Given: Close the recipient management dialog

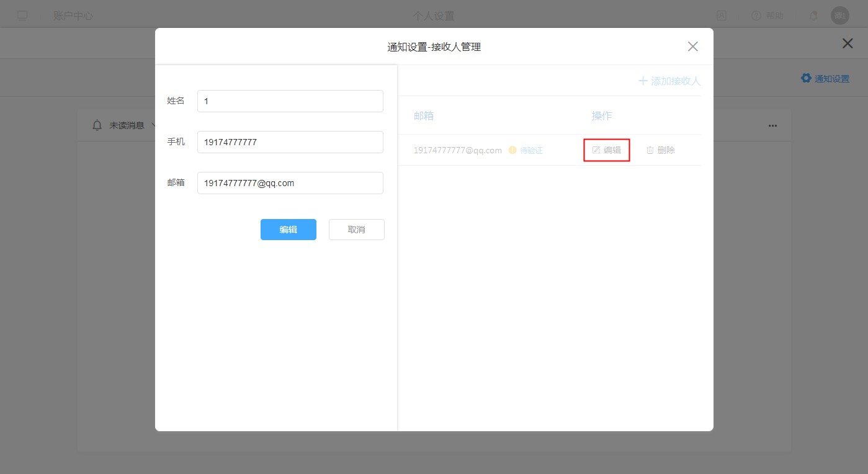Looking at the screenshot, I should click(x=693, y=47).
